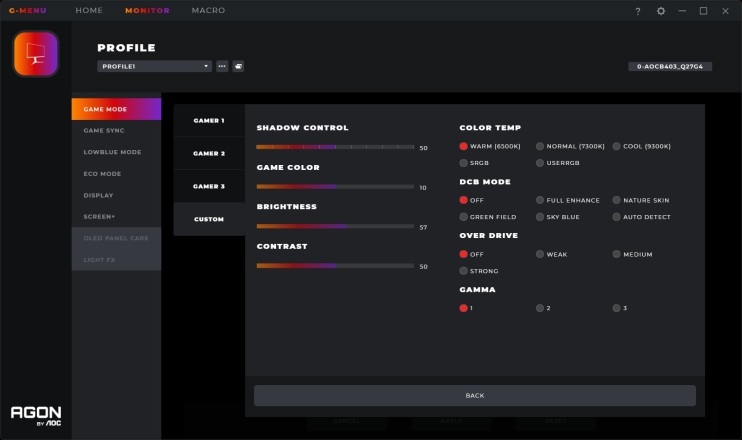
Task: Click the AGON by AOC logo
Action: [x=34, y=414]
